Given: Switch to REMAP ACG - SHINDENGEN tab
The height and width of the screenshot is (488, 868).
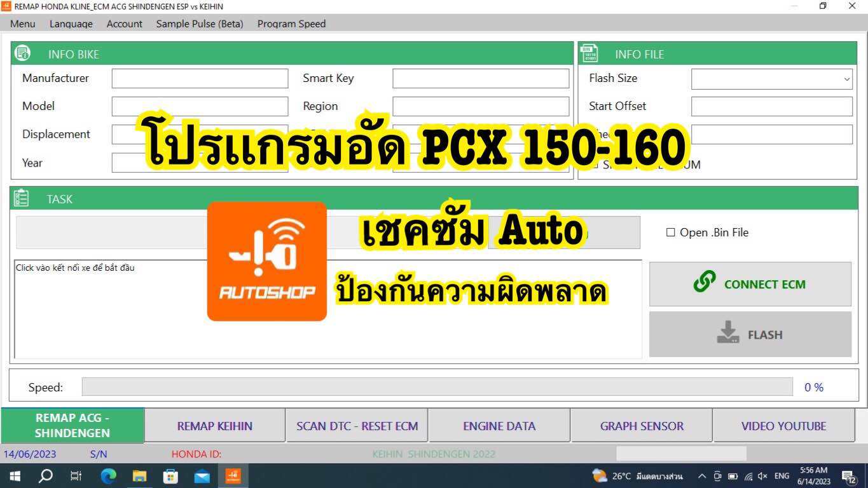Looking at the screenshot, I should 72,425.
